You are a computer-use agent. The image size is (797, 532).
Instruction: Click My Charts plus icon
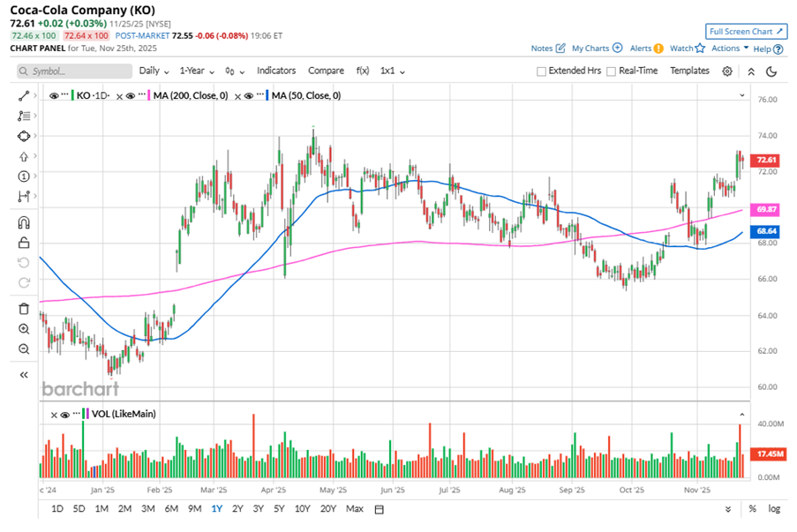coord(618,48)
